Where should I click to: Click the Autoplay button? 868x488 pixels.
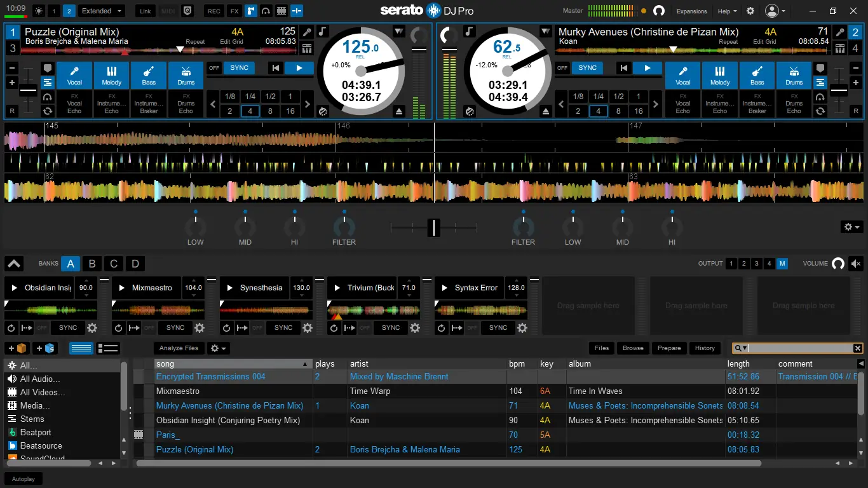coord(24,478)
